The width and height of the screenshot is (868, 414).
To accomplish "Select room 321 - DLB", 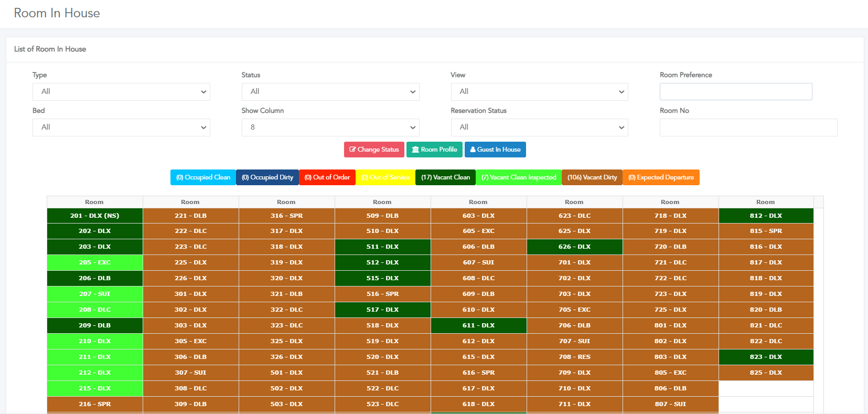I will [287, 294].
